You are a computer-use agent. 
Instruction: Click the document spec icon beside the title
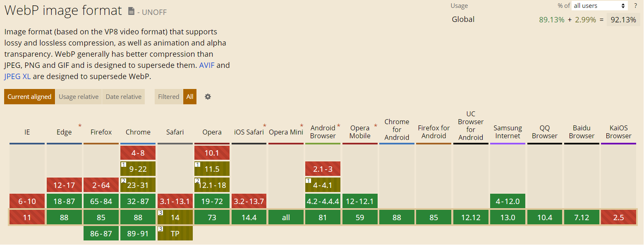[131, 11]
